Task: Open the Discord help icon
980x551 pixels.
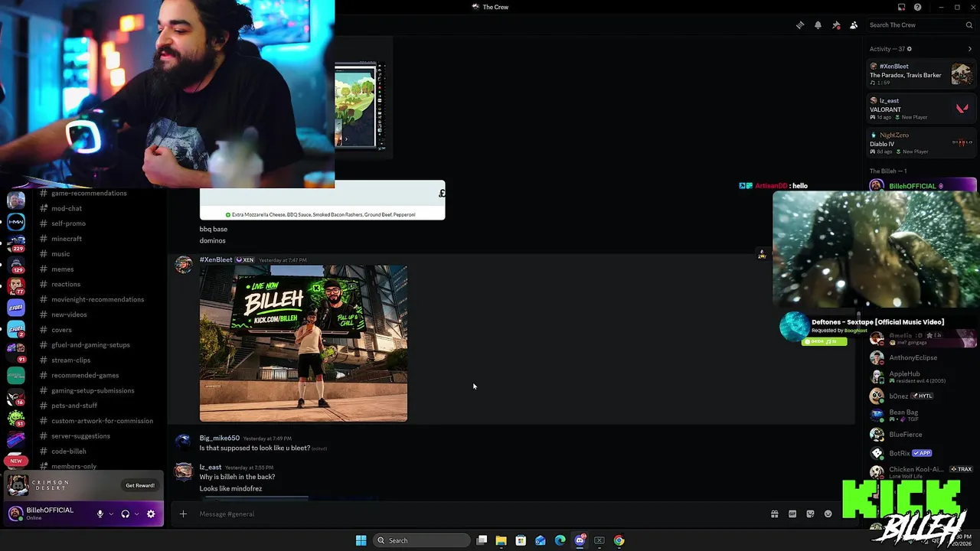Action: (917, 7)
